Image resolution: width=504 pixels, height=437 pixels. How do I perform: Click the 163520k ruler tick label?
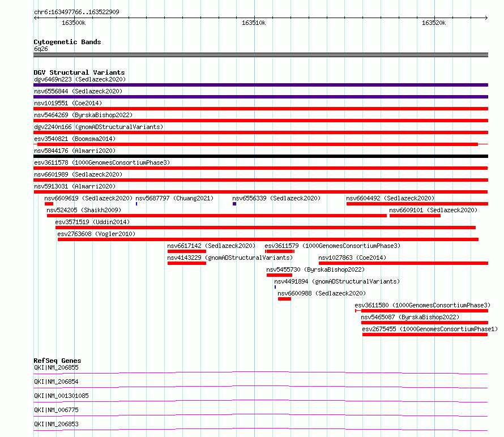[434, 23]
